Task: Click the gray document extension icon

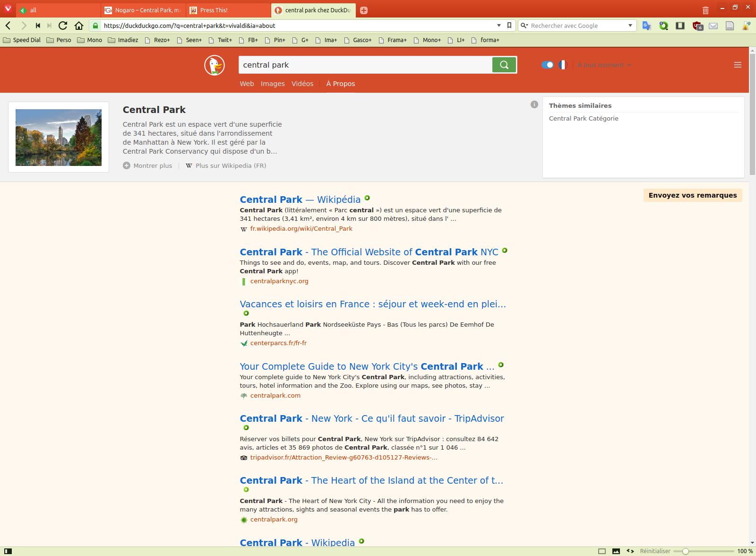Action: pyautogui.click(x=730, y=26)
